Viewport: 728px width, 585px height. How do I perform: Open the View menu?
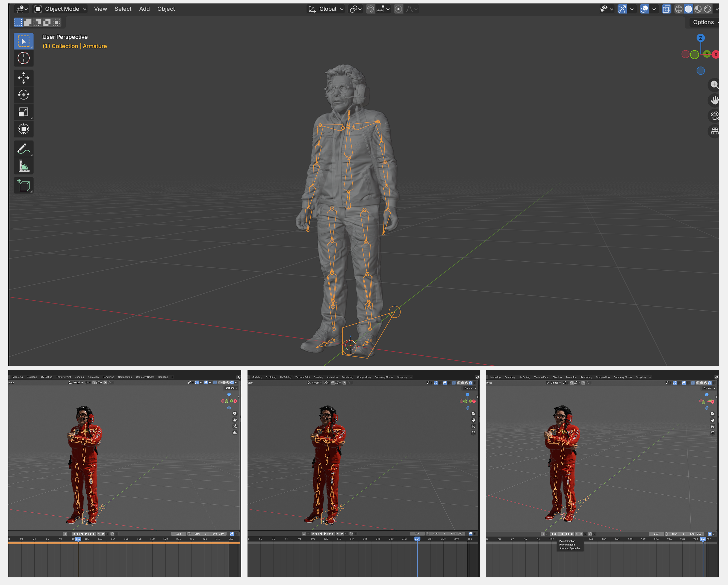pos(100,9)
